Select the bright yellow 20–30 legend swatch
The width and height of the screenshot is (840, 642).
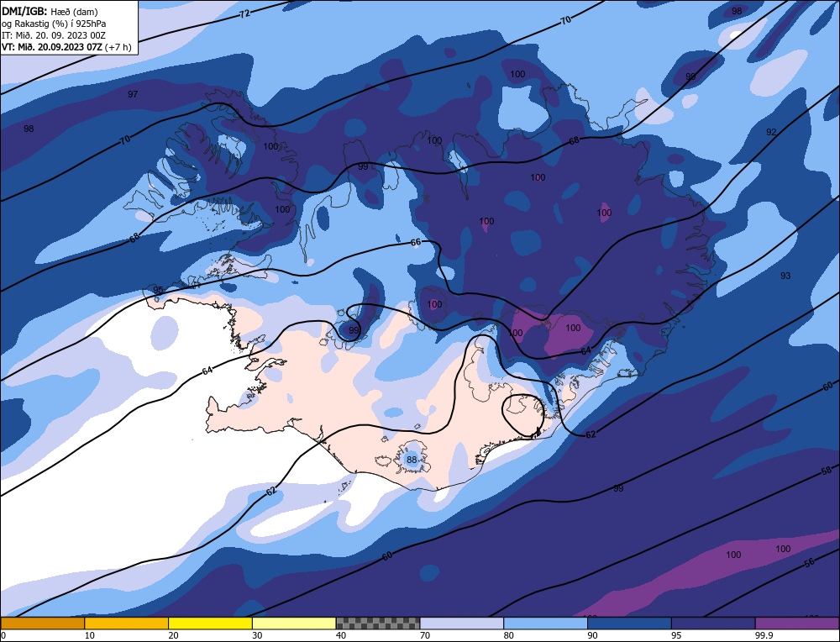[x=210, y=624]
